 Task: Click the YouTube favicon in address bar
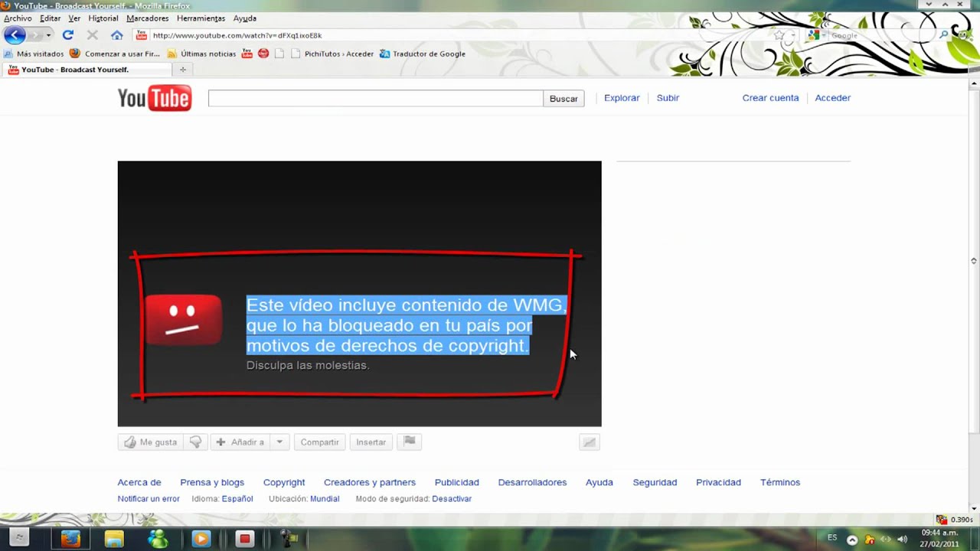[141, 35]
